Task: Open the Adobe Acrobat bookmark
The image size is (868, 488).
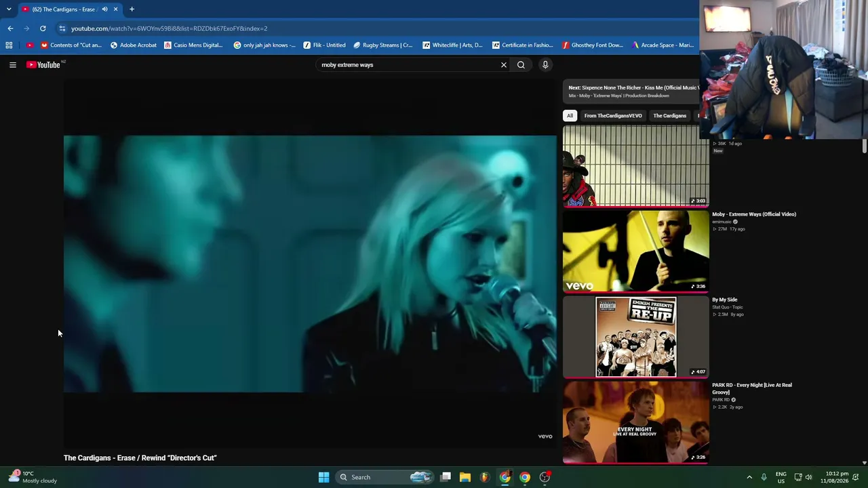Action: coord(133,45)
